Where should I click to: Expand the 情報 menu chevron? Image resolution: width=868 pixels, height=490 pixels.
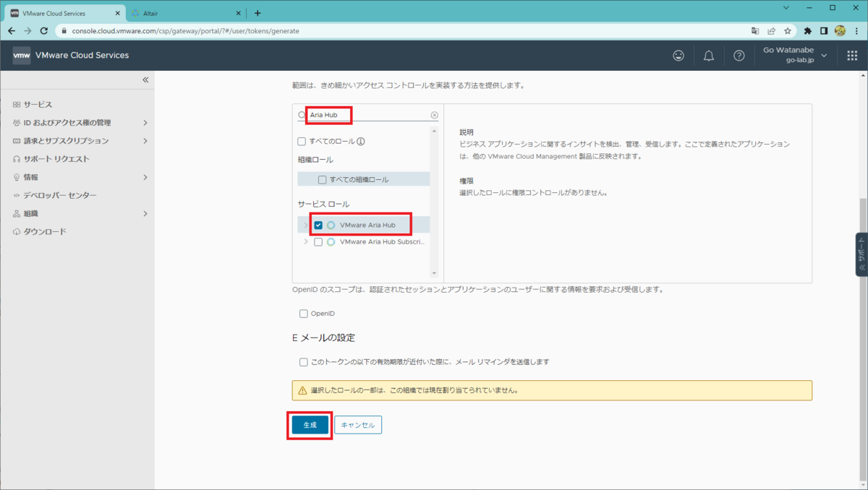point(145,177)
